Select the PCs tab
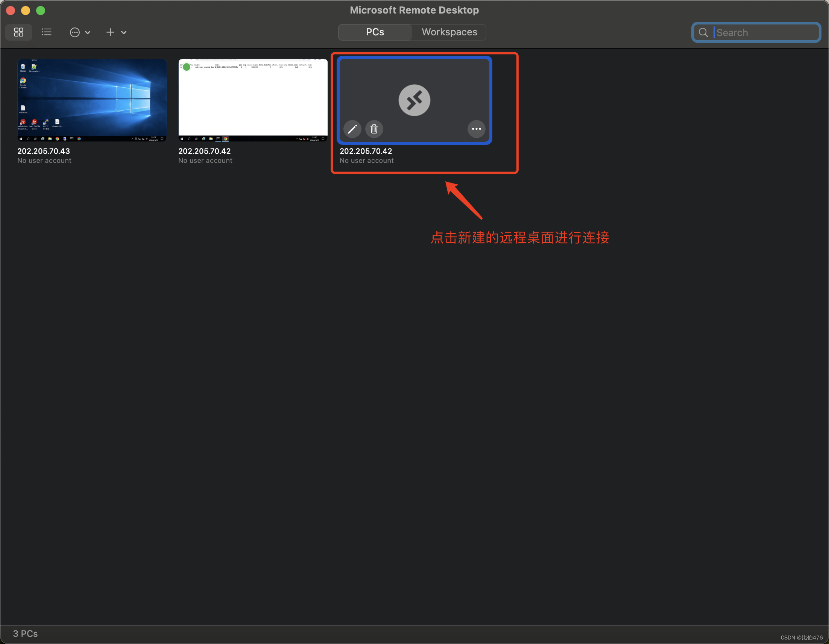Viewport: 829px width, 644px height. pos(375,32)
